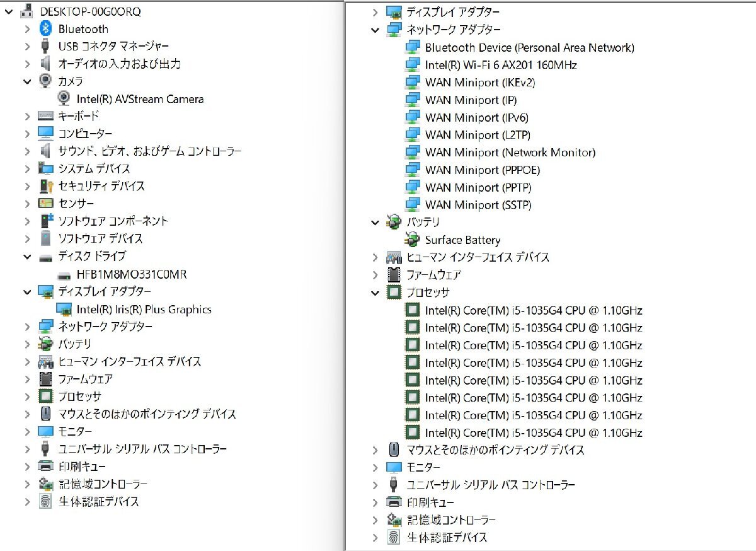This screenshot has height=551, width=756.
Task: Click the ソフトウェア デバイス icon
Action: tap(45, 238)
